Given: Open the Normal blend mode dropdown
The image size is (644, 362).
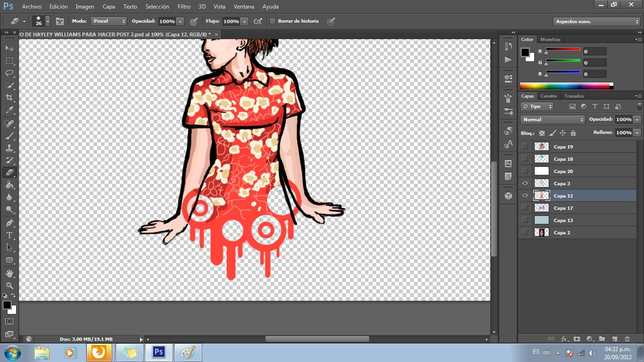Looking at the screenshot, I should coord(553,120).
